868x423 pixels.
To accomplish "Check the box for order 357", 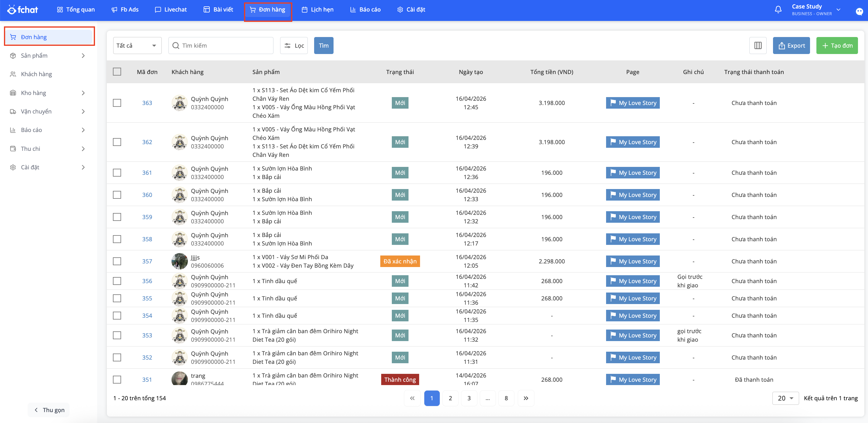I will point(117,261).
